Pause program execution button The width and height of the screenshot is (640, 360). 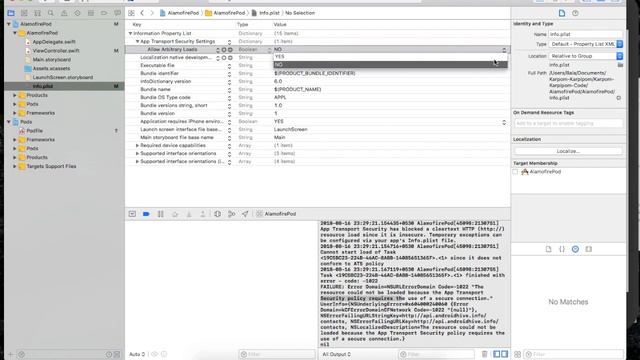[x=161, y=214]
